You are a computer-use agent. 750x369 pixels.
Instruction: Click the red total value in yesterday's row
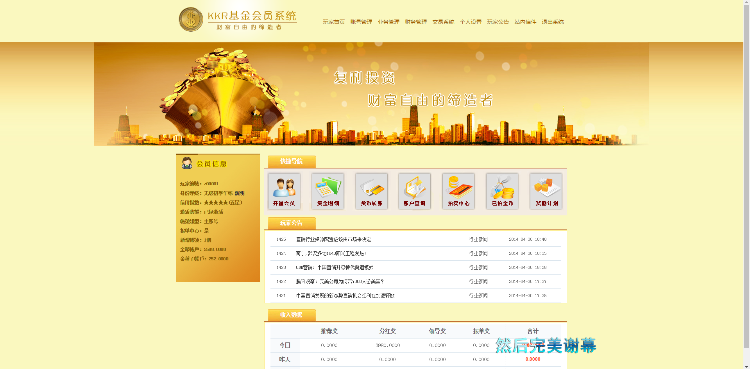[533, 359]
